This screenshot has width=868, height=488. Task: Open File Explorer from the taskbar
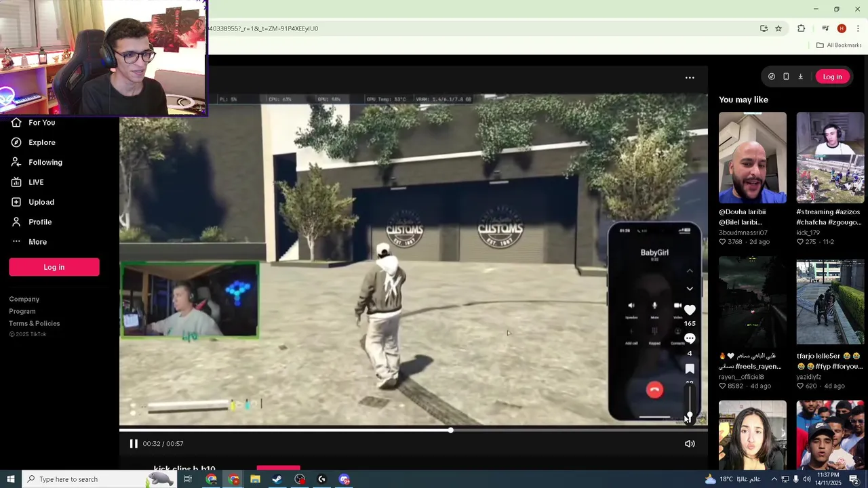[x=255, y=479]
